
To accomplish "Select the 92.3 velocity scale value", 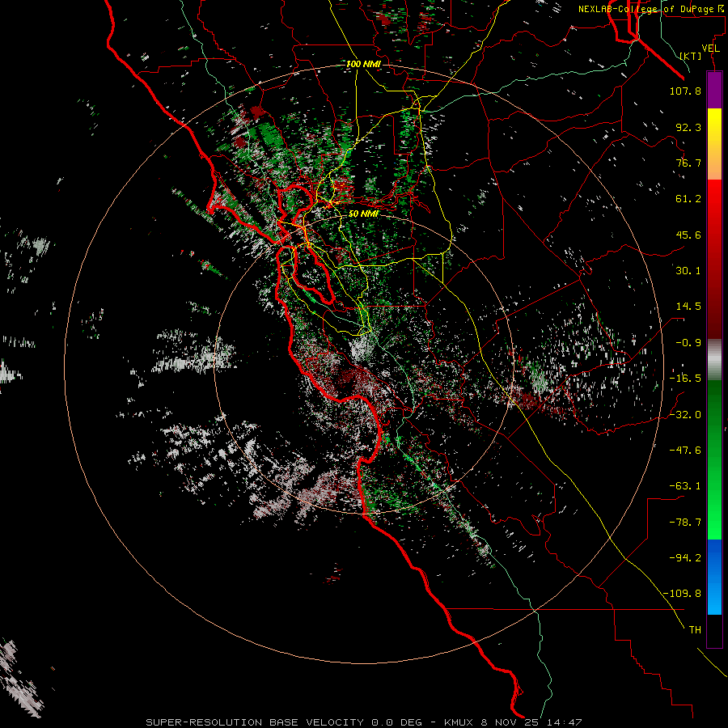I will pos(688,127).
